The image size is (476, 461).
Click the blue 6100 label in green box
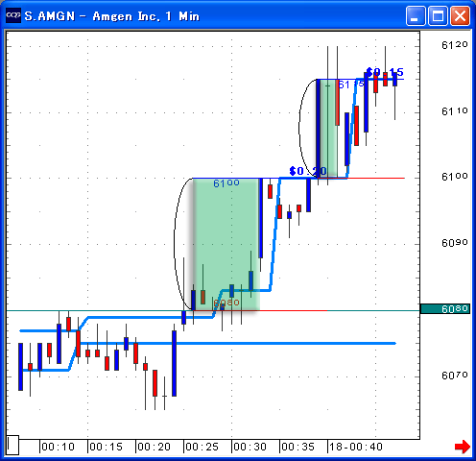(x=226, y=183)
